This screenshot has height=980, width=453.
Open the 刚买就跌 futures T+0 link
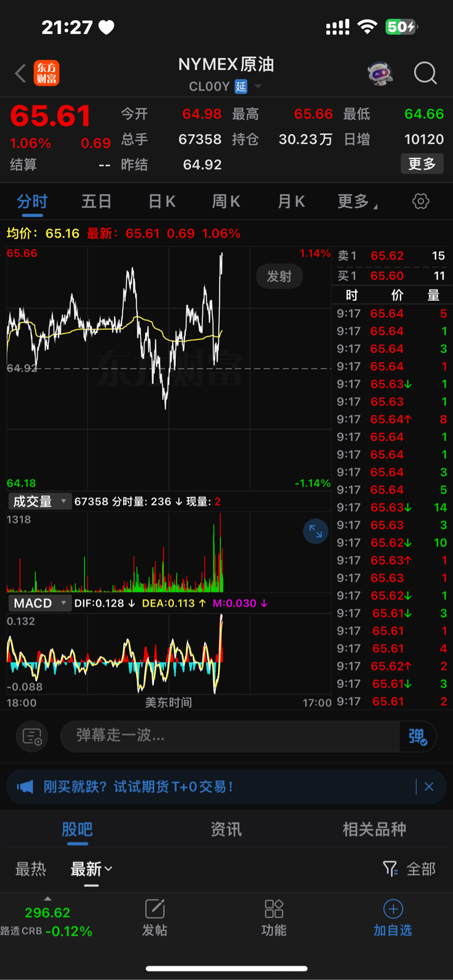tap(138, 787)
